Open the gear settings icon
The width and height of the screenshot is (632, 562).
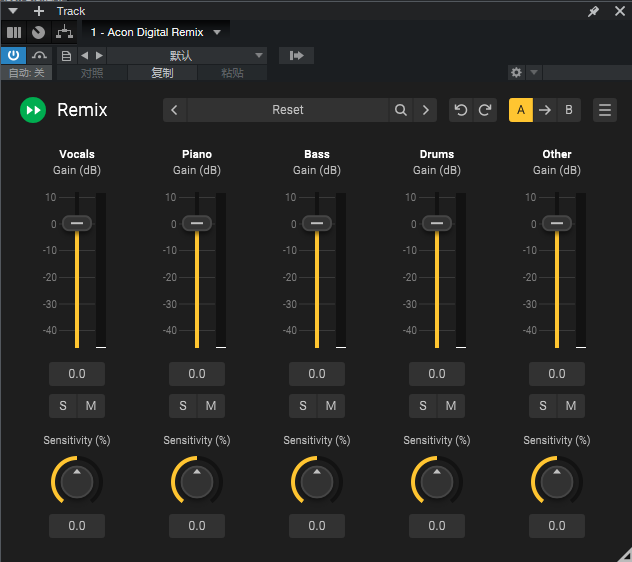pyautogui.click(x=516, y=73)
